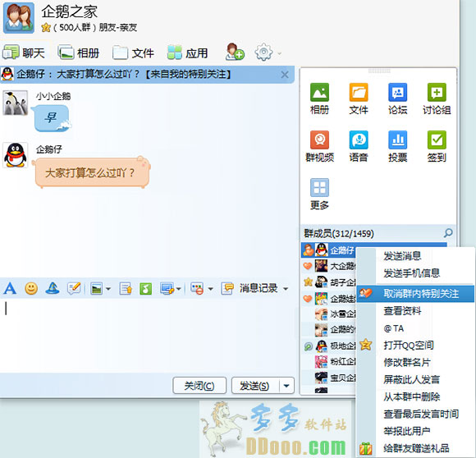476x458 pixels.
Task: Search group members with magnifier icon
Action: pyautogui.click(x=448, y=233)
